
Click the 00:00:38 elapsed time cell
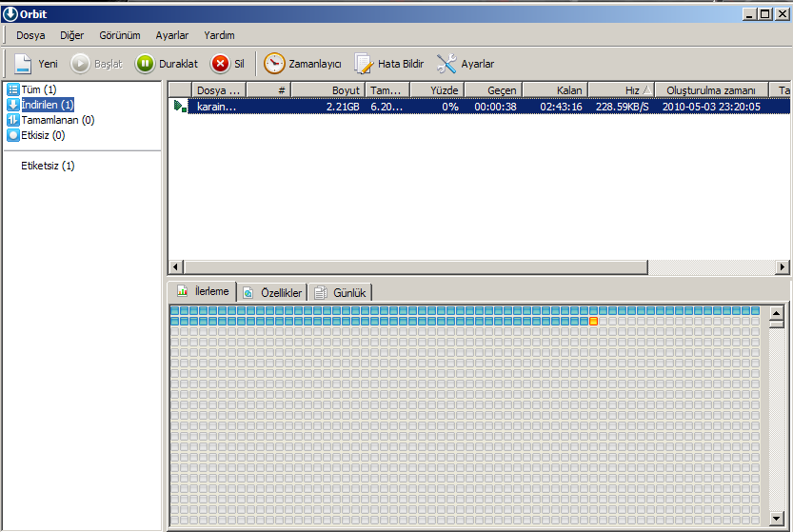(495, 107)
